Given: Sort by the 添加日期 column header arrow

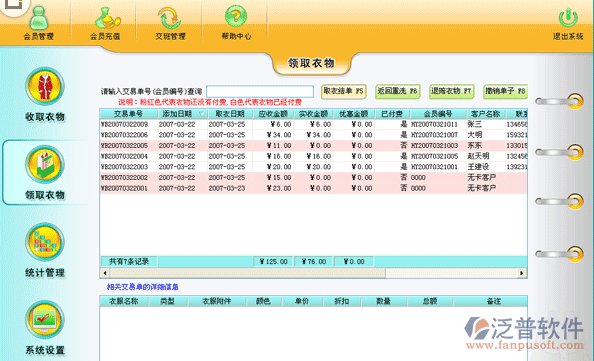Looking at the screenshot, I should point(202,114).
